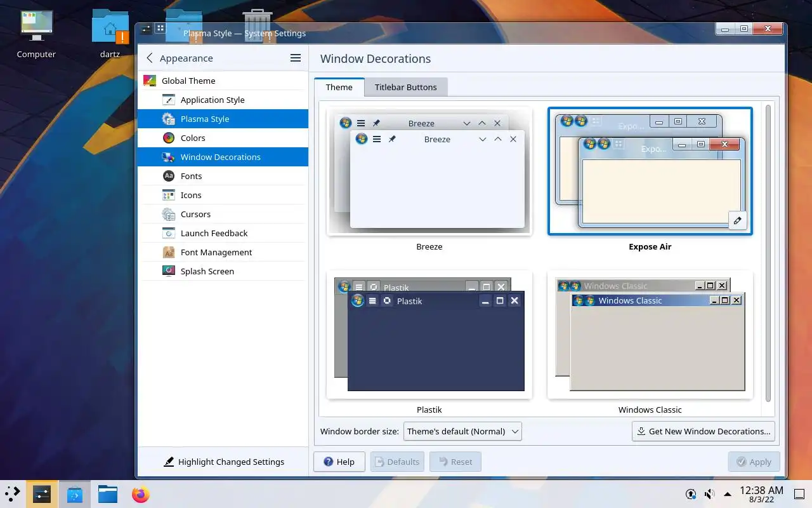Screen dimensions: 812x508
Task: Select Application Style in sidebar
Action: 223,100
